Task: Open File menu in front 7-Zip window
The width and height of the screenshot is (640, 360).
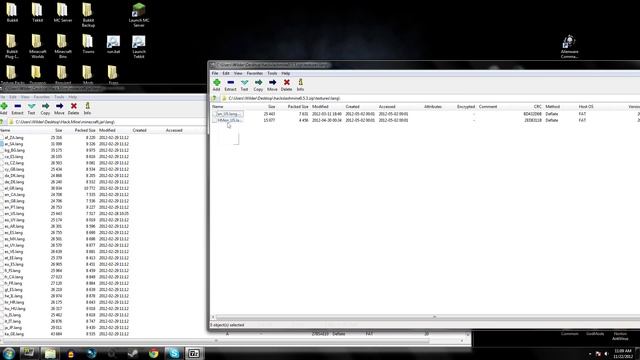Action: point(215,73)
